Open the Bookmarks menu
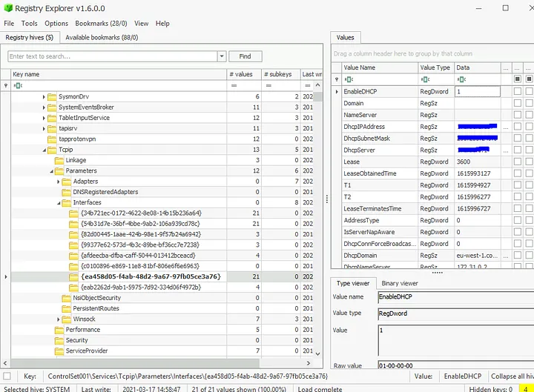This screenshot has height=392, width=534. click(x=102, y=24)
